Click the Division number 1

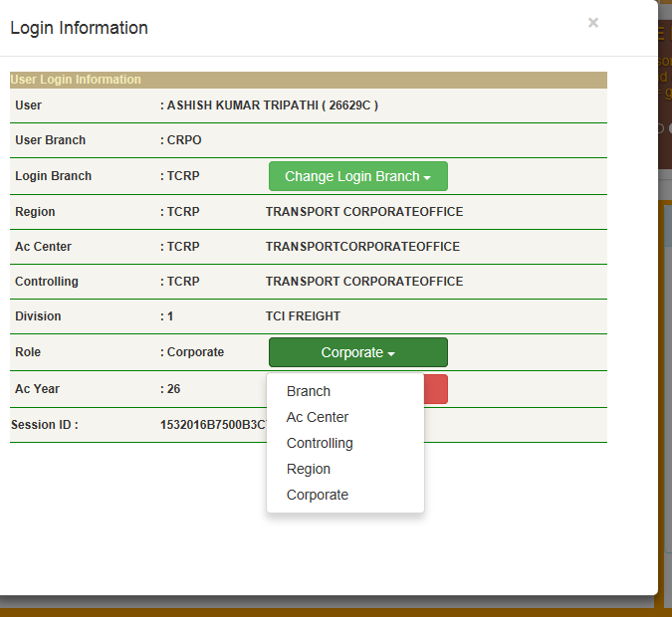point(170,316)
